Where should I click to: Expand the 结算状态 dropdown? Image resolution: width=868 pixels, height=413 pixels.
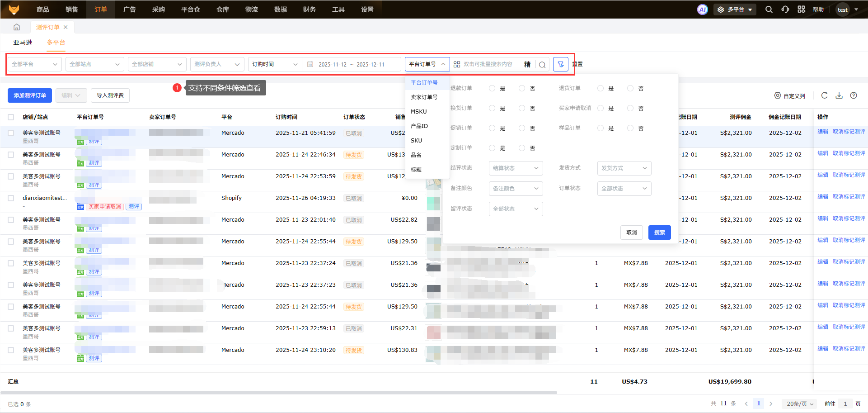pyautogui.click(x=516, y=168)
